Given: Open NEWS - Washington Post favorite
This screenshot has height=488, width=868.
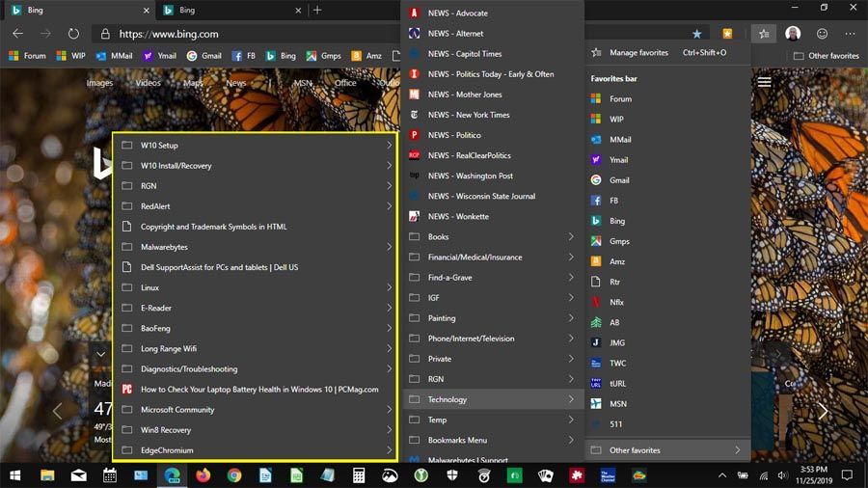Looking at the screenshot, I should pyautogui.click(x=493, y=176).
